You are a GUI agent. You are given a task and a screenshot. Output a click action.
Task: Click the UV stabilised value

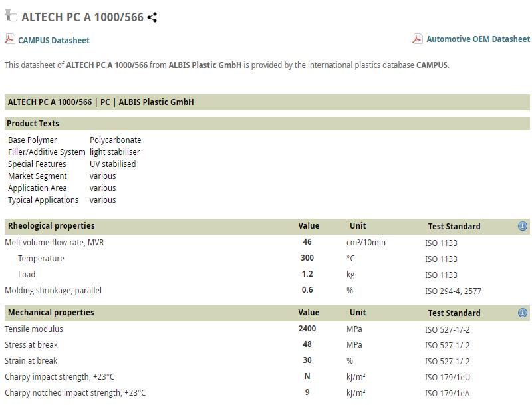click(112, 164)
